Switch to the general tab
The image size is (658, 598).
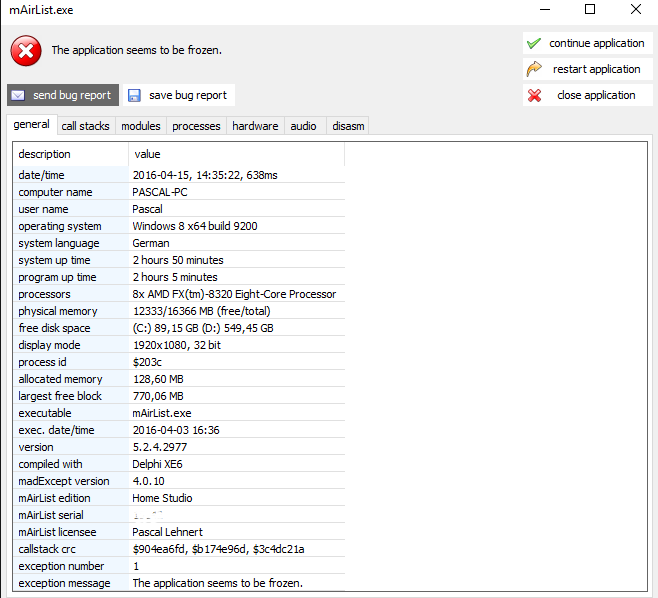31,125
